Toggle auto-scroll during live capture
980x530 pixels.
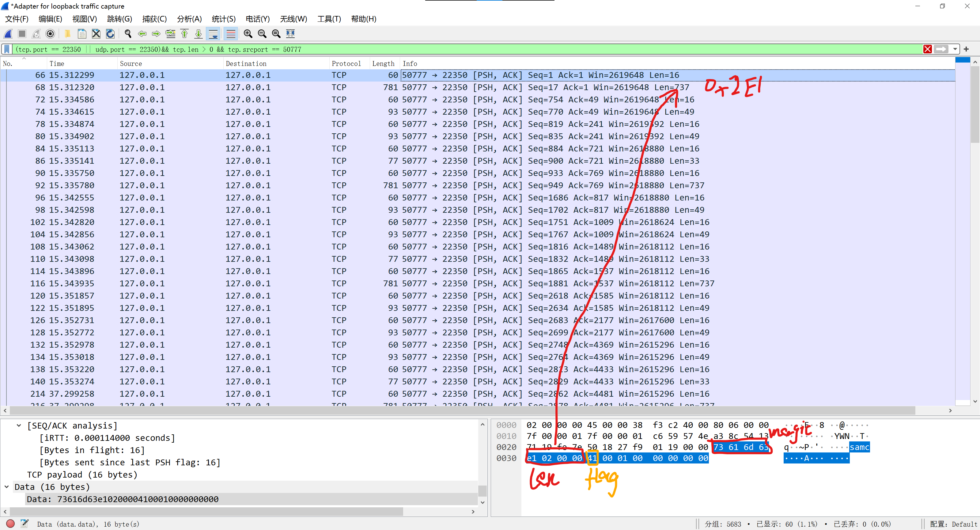coord(214,34)
